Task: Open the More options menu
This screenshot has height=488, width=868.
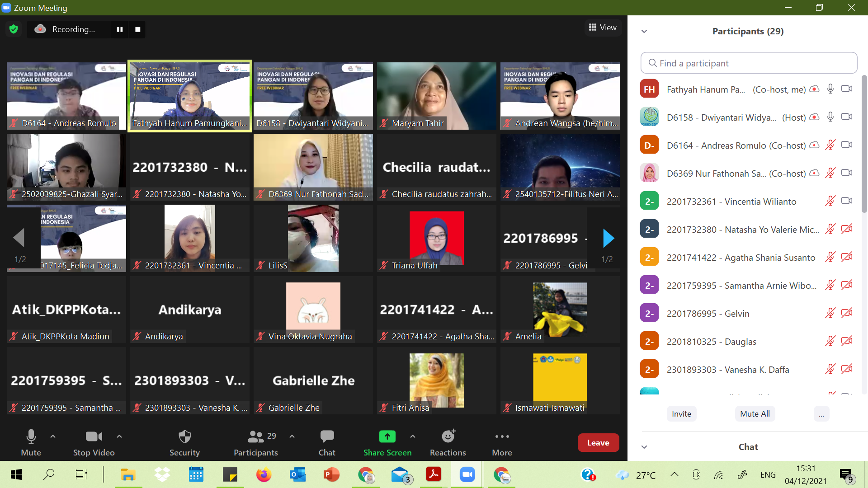Action: point(502,442)
